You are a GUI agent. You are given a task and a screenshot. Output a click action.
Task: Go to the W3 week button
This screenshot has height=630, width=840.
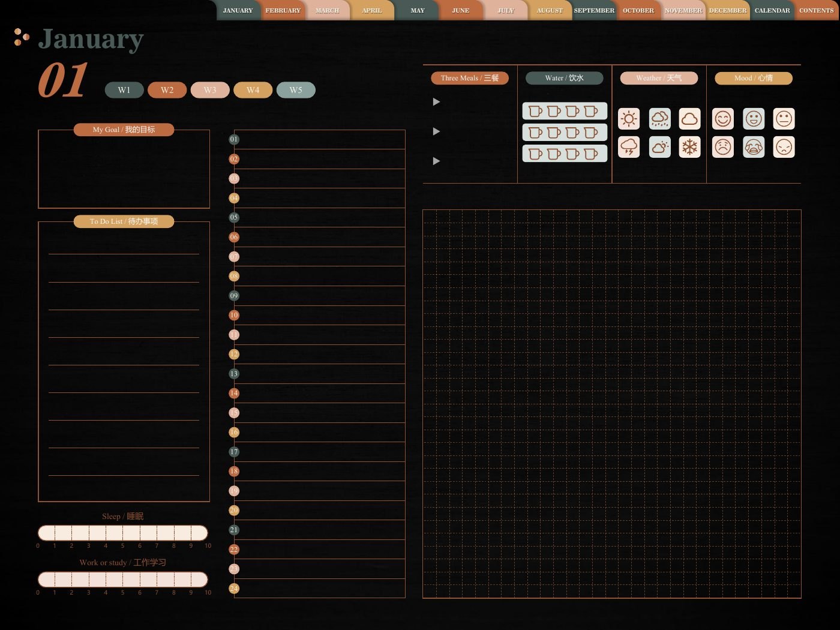pos(210,90)
